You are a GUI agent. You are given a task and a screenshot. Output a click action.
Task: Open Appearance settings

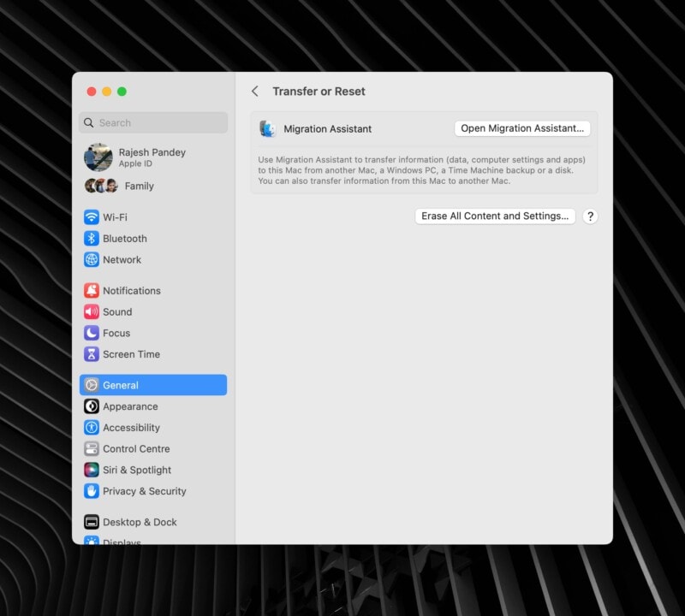click(92, 406)
